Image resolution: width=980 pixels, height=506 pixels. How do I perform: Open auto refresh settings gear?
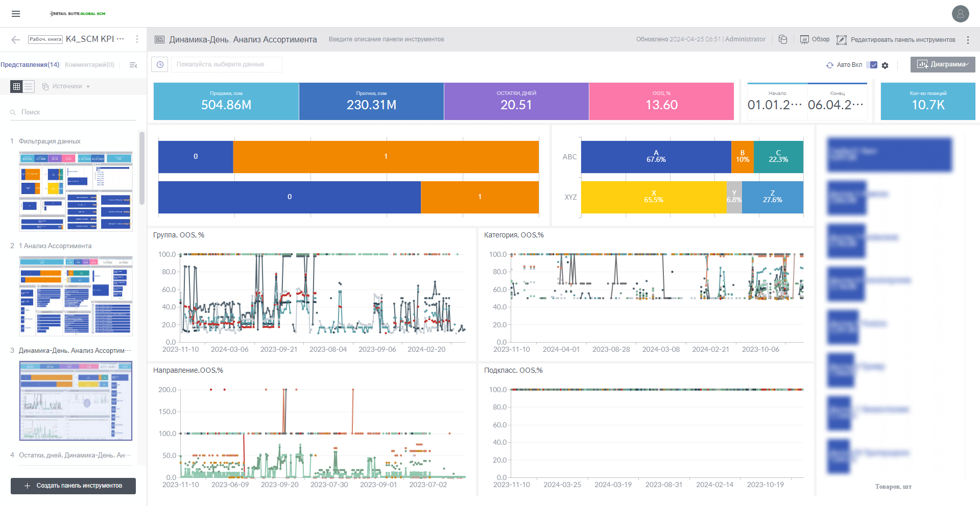pyautogui.click(x=885, y=65)
